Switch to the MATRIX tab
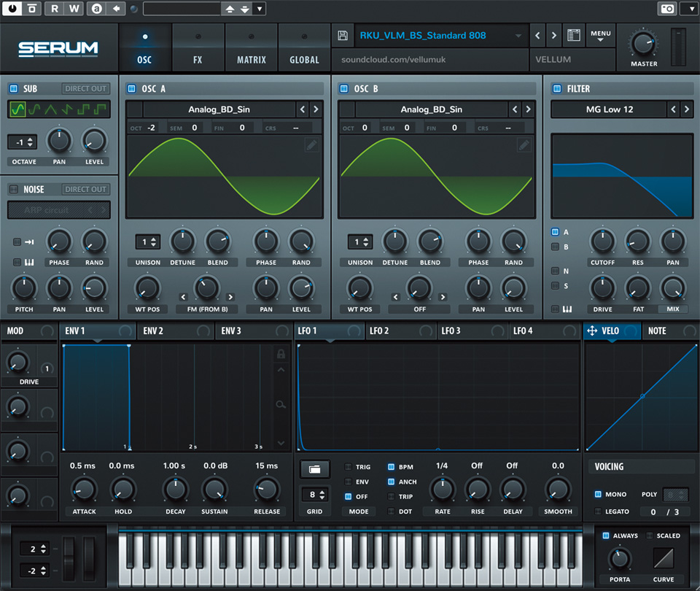700x591 pixels. pyautogui.click(x=252, y=48)
